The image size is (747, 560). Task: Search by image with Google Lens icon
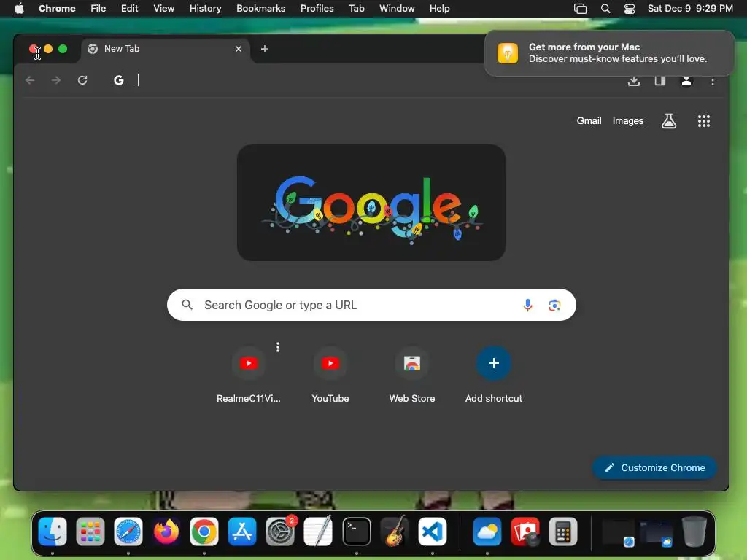554,305
